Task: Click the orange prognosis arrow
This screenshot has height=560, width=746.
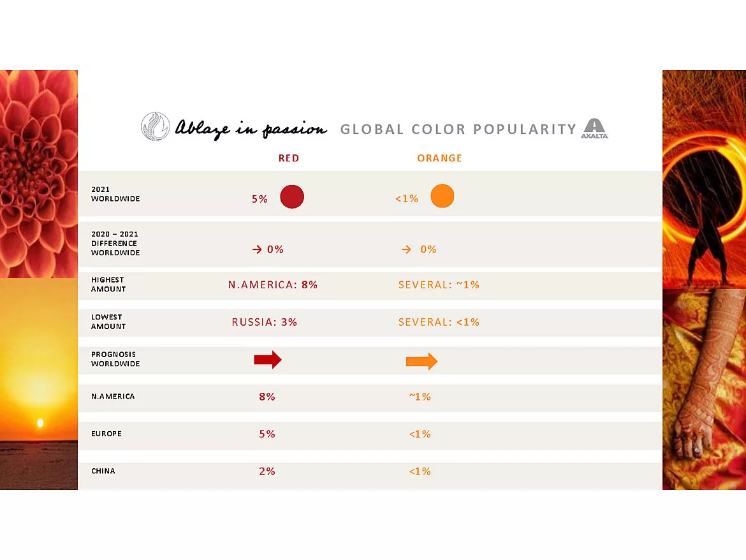Action: [421, 362]
